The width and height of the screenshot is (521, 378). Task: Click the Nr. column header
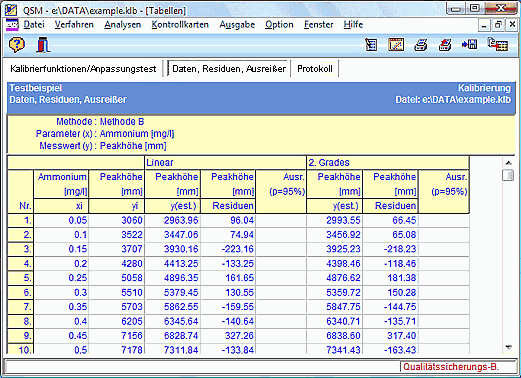(x=20, y=191)
